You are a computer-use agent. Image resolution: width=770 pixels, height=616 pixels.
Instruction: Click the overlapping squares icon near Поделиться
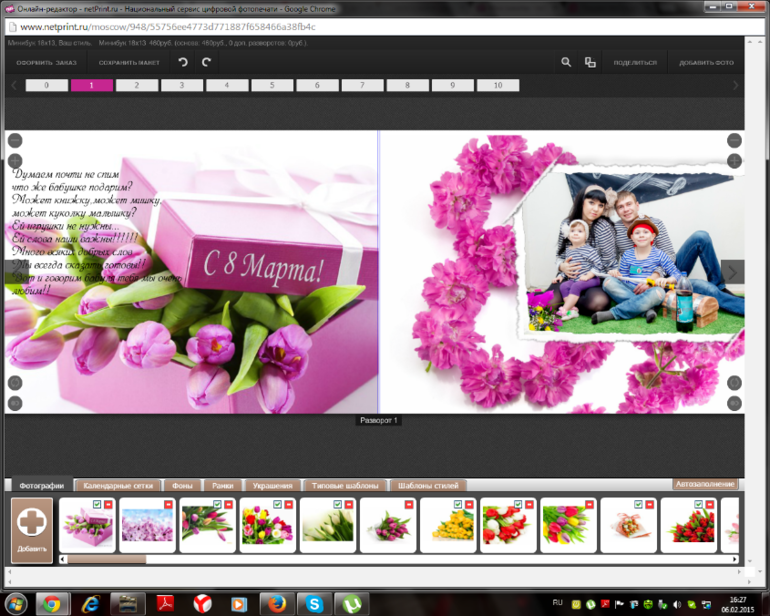click(590, 62)
